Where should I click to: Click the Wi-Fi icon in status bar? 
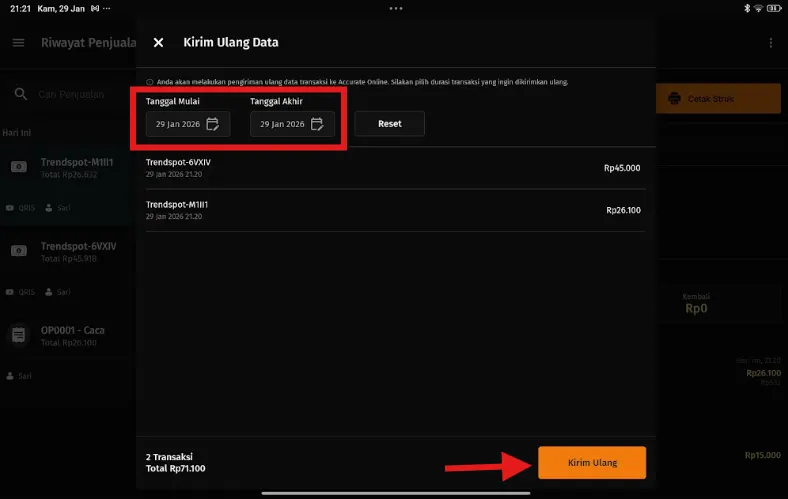[758, 8]
